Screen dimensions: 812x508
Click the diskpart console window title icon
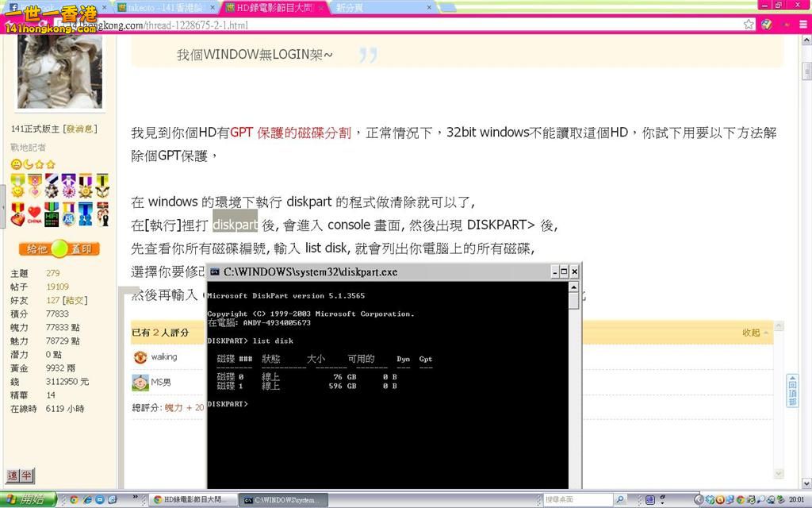coord(215,271)
